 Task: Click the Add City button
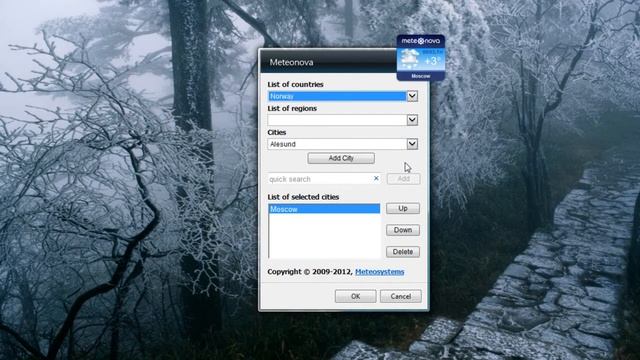341,158
